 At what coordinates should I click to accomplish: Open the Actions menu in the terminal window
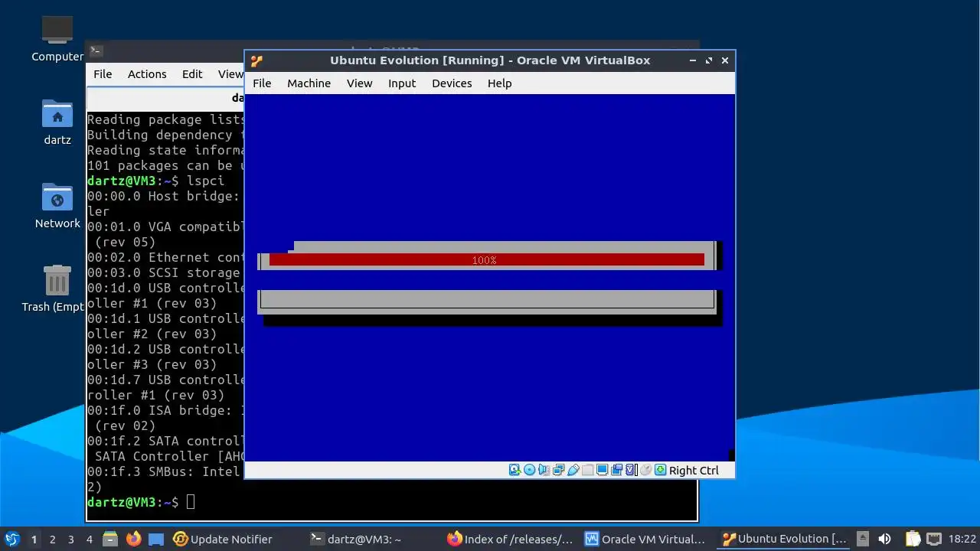point(147,74)
